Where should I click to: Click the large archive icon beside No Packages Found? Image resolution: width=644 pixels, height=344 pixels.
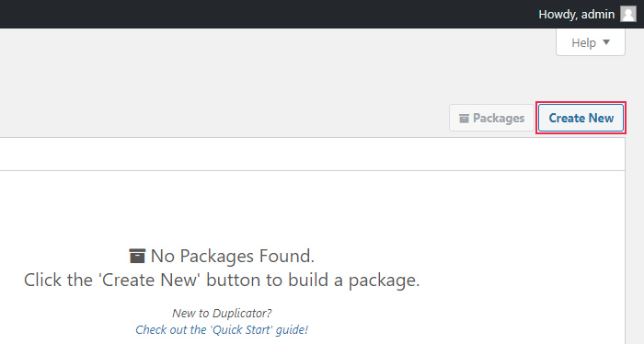click(137, 256)
